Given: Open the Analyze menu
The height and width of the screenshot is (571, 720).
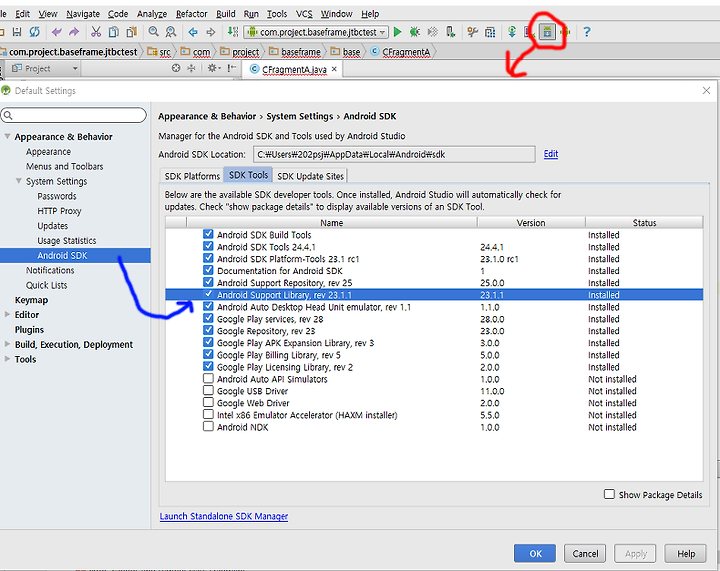Looking at the screenshot, I should tap(152, 14).
